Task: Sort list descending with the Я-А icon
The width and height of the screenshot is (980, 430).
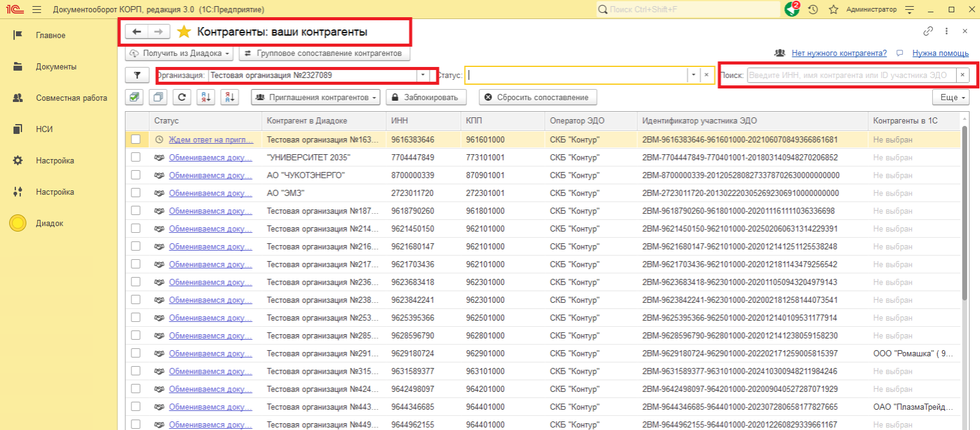Action: point(230,97)
